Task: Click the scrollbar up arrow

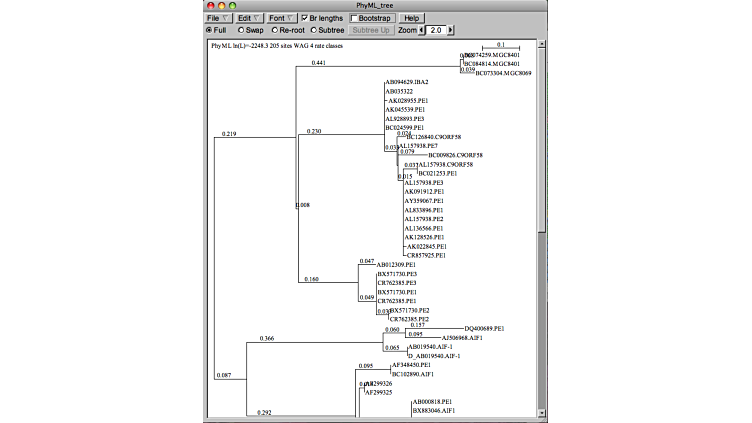Action: (x=543, y=44)
